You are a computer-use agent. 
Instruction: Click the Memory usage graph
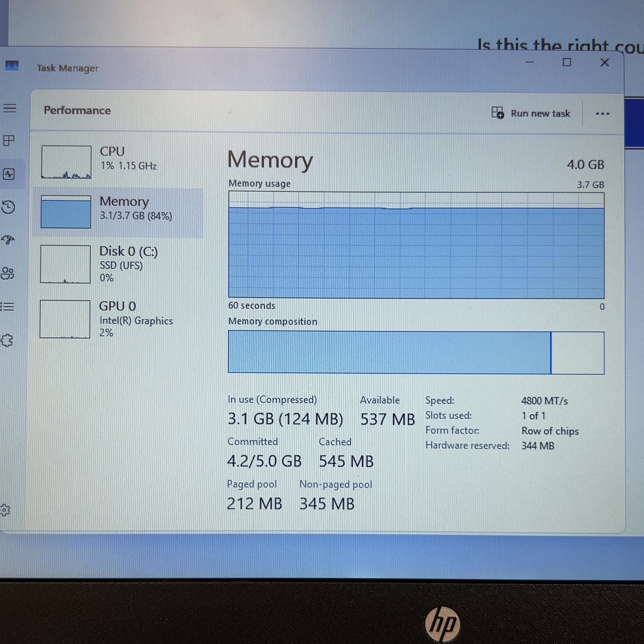(x=416, y=245)
